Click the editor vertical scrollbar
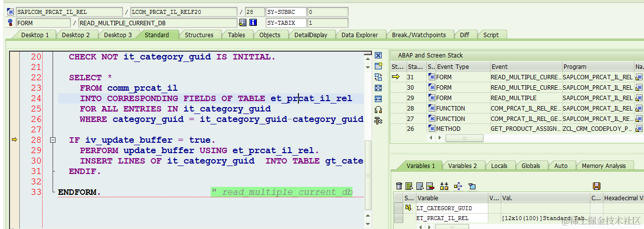The height and width of the screenshot is (229, 644). (x=367, y=175)
